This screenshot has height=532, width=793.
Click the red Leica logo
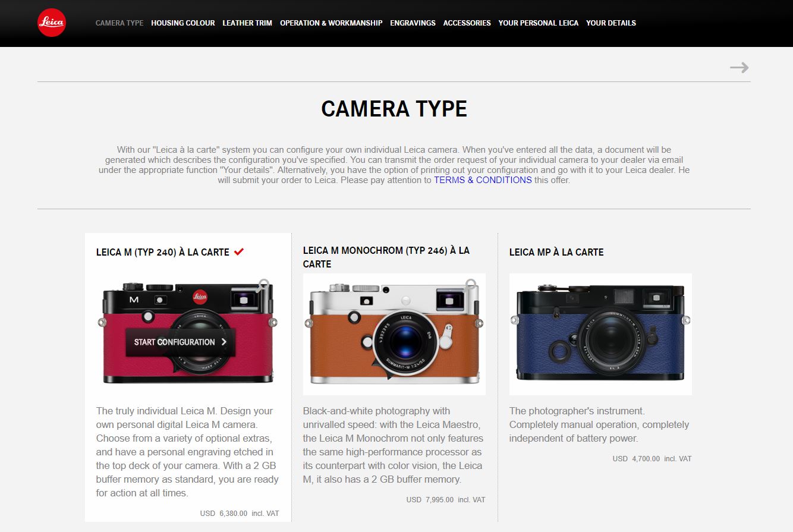pos(52,23)
